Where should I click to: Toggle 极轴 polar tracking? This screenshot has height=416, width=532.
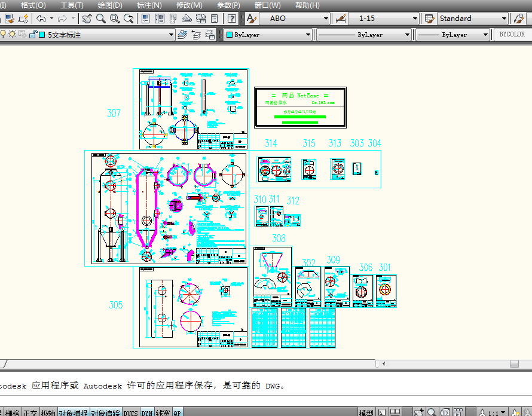(48, 412)
